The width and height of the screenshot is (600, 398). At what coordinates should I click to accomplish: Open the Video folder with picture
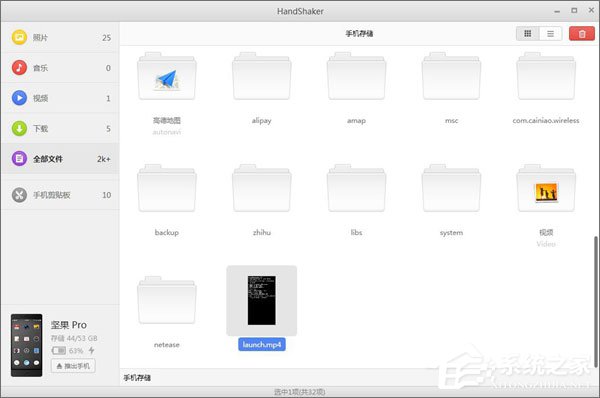(546, 188)
